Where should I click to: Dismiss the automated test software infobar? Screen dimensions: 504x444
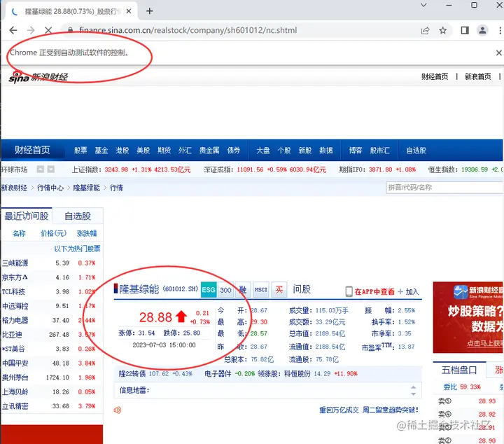coord(498,53)
